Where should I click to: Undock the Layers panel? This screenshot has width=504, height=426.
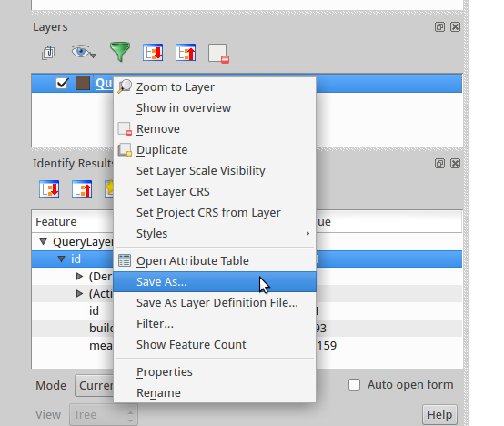point(439,27)
